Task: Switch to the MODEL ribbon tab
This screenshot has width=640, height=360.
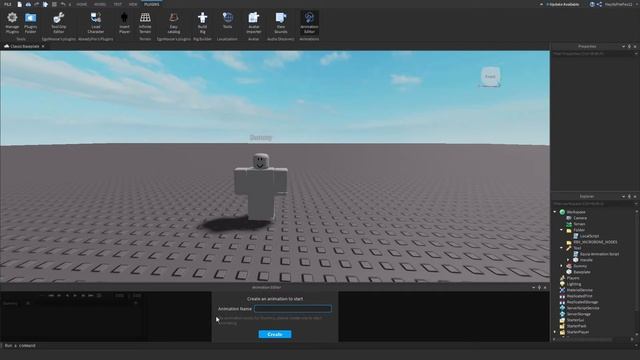Action: 100,4
